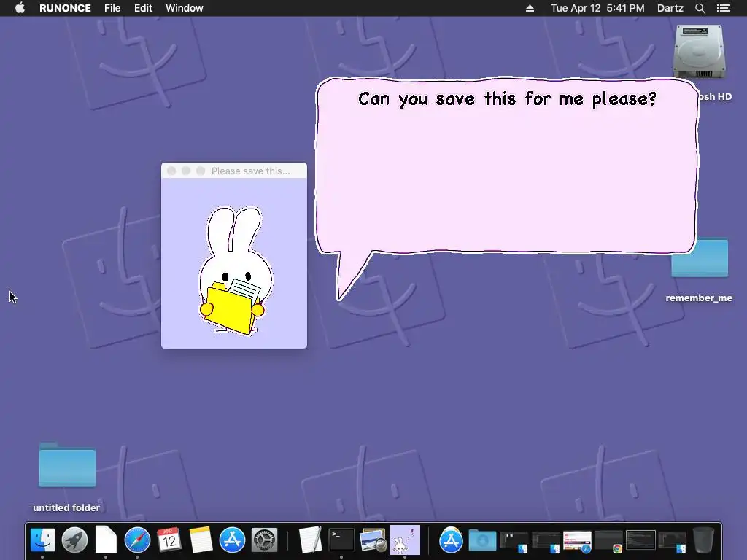
Task: Open the Dartz user menu
Action: coord(670,8)
